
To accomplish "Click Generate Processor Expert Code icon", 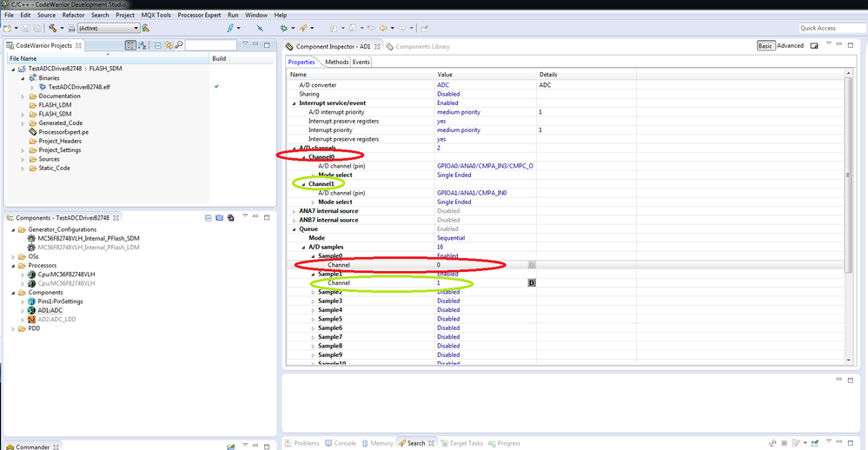I will point(230,218).
